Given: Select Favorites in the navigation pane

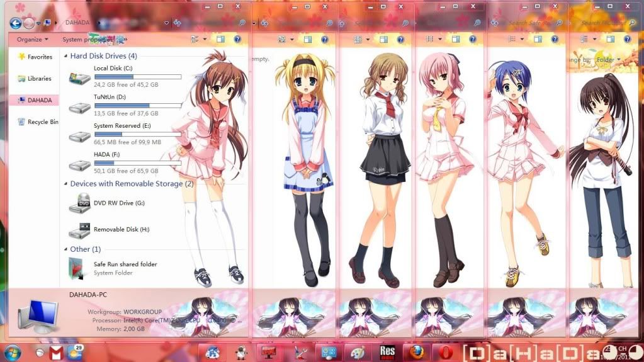Looking at the screenshot, I should click(x=40, y=57).
